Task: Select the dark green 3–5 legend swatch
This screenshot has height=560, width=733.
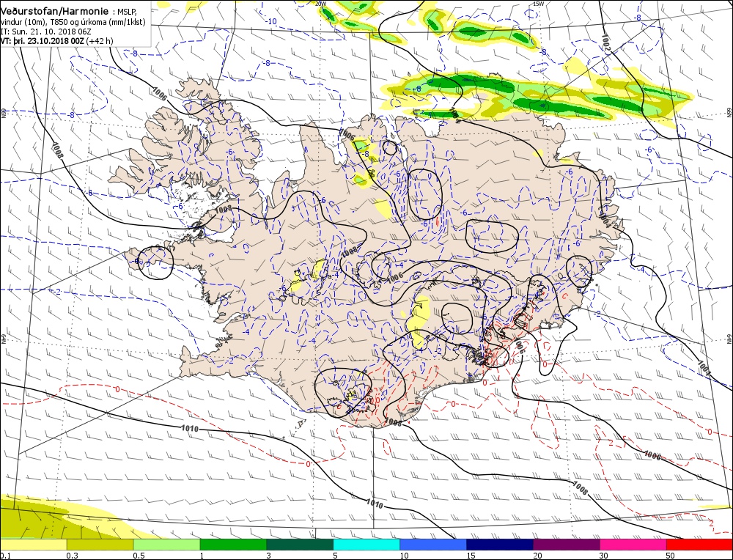Action: click(x=300, y=544)
